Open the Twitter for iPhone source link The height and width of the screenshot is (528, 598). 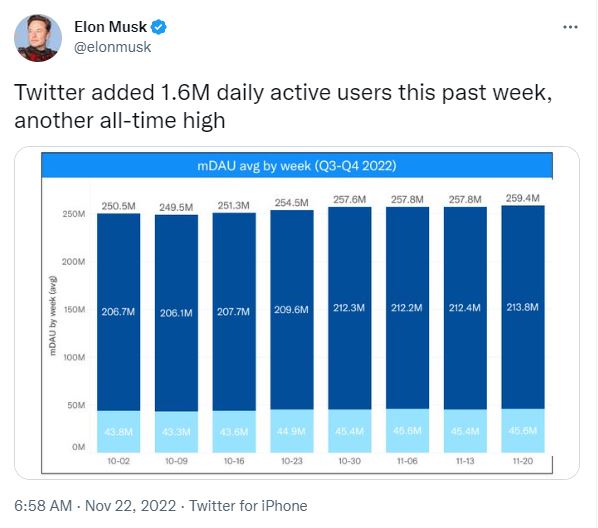[x=248, y=506]
